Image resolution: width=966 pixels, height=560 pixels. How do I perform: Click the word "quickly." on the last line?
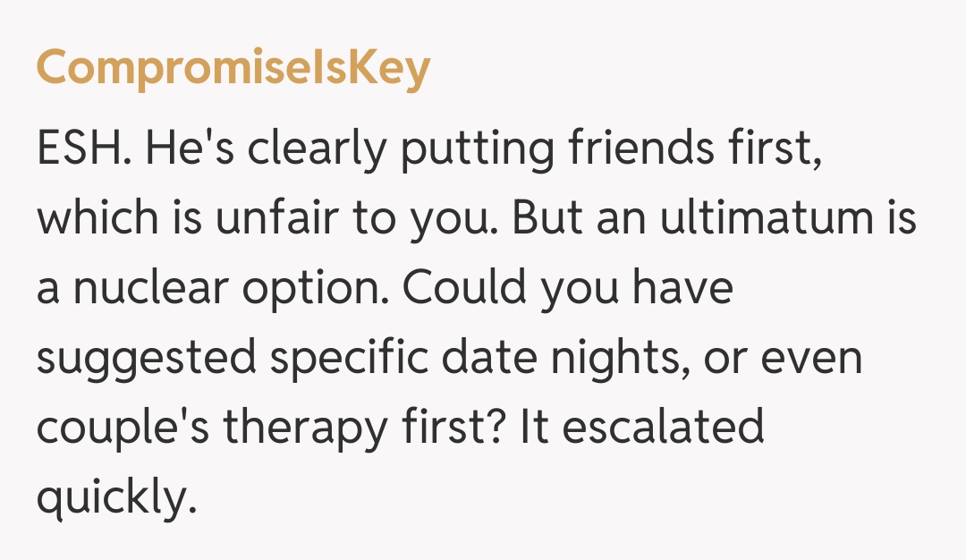(115, 498)
